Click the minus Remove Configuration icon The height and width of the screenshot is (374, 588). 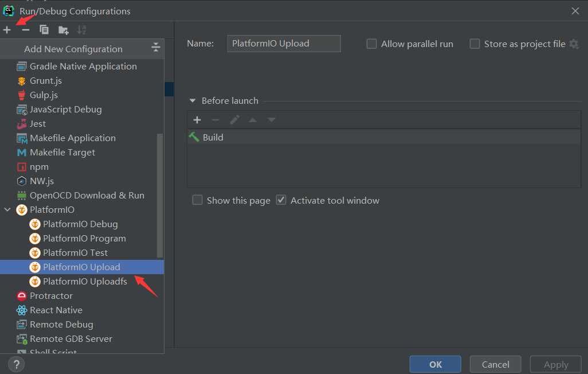(x=25, y=30)
